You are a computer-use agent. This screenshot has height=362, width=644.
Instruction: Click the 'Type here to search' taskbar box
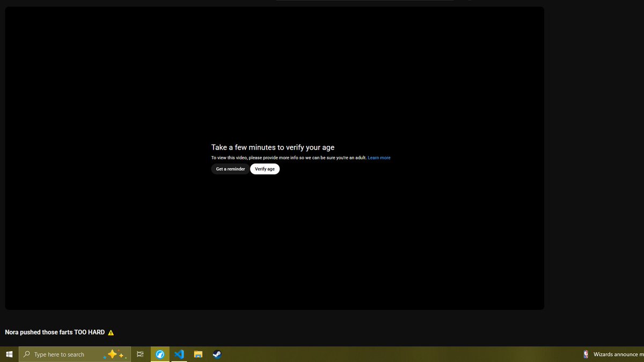coord(75,354)
